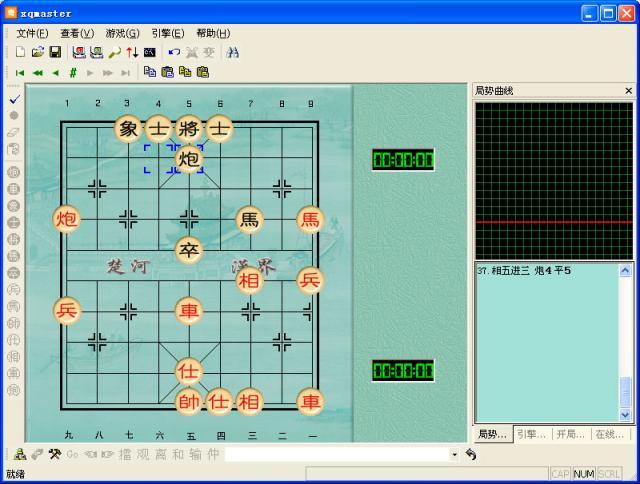This screenshot has height=484, width=640.
Task: Select the black 卒 pawn piece
Action: click(189, 250)
